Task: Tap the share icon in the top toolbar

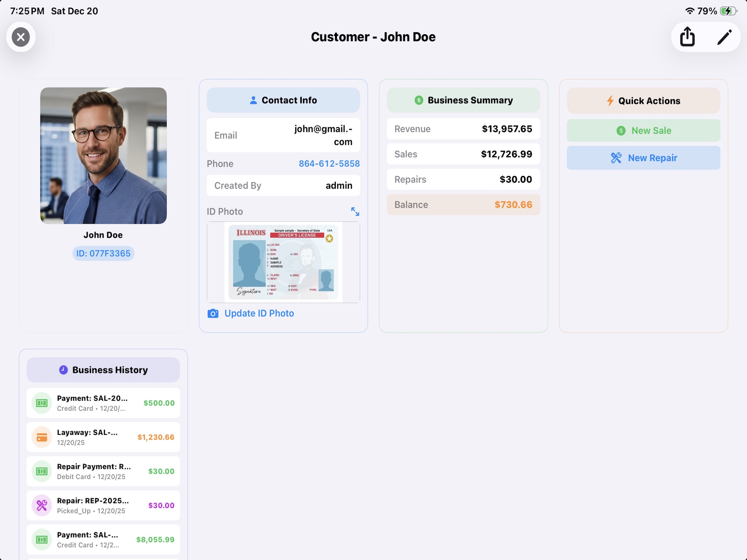Action: (x=687, y=37)
